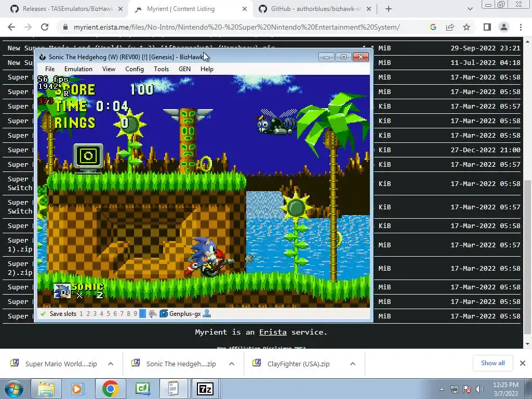Click the address bar URL
Viewport: 532px width, 399px height.
pos(236,27)
